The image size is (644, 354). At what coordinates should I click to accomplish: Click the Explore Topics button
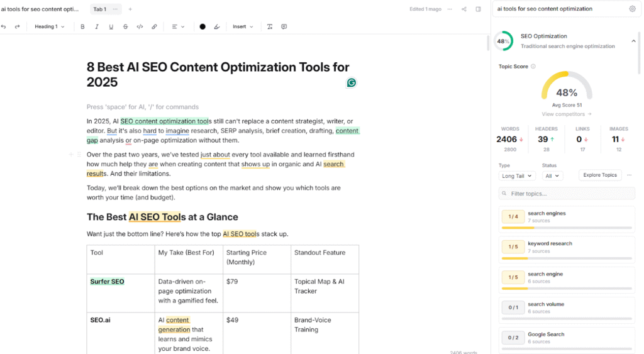600,175
